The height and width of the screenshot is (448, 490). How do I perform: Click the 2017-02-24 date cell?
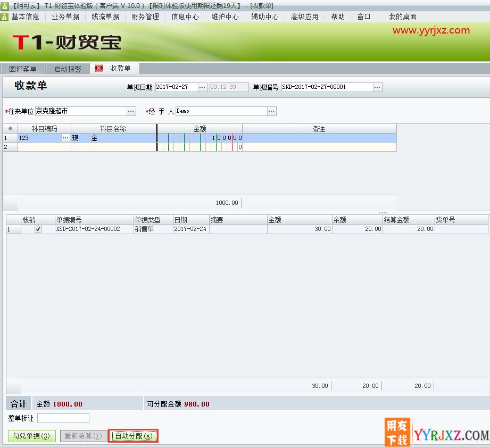(x=191, y=229)
